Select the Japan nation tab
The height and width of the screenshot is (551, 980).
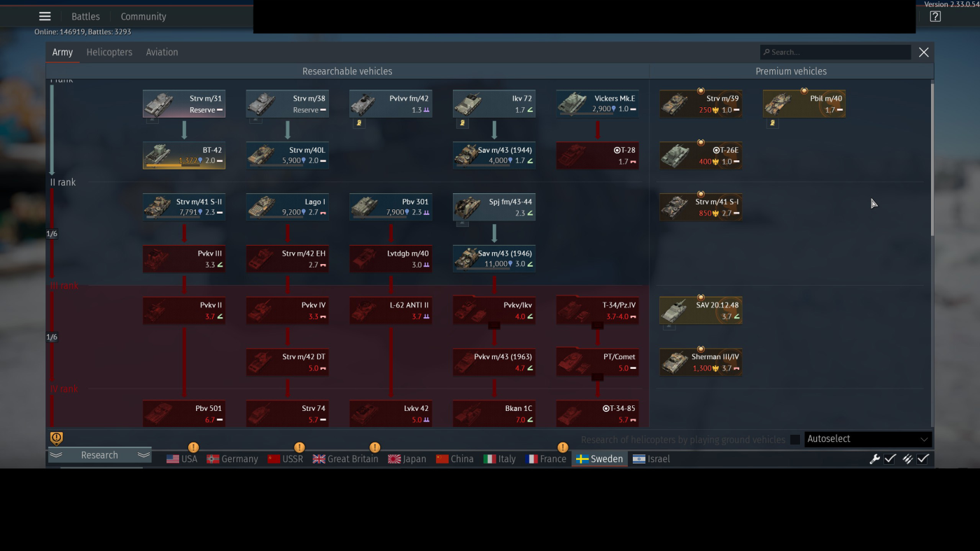click(x=407, y=459)
